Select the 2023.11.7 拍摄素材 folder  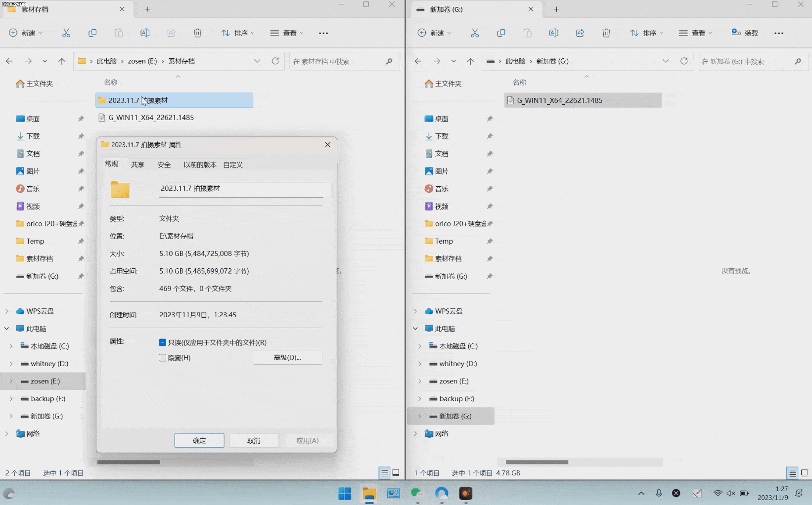point(174,100)
